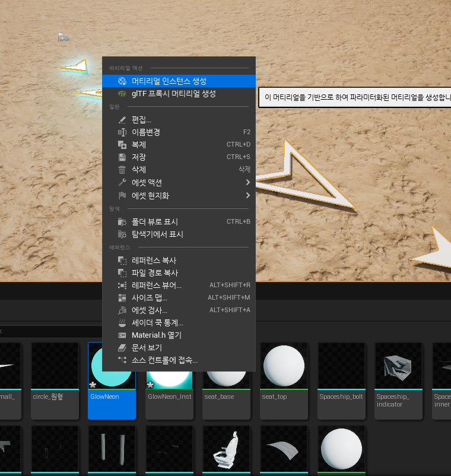Choose 파일 경로 복사

point(179,273)
